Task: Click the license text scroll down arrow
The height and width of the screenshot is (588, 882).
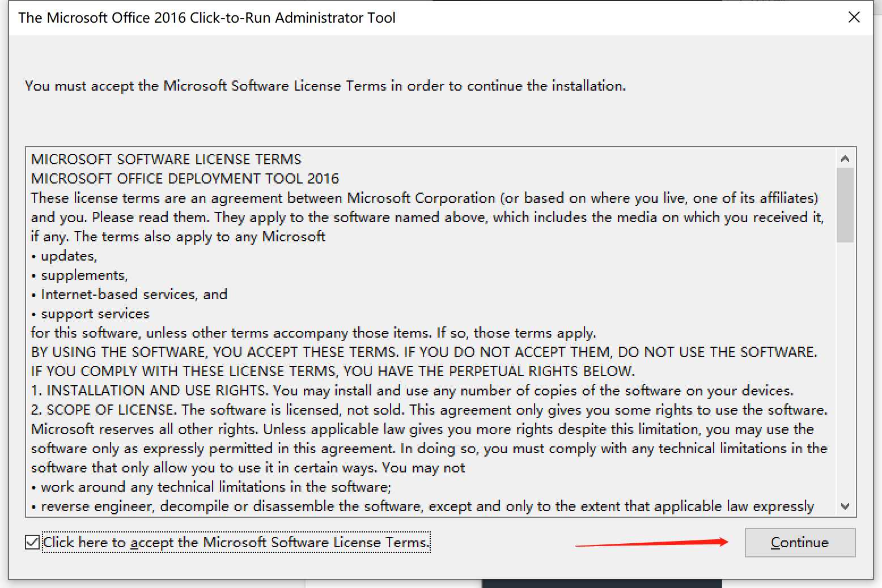Action: pos(845,506)
